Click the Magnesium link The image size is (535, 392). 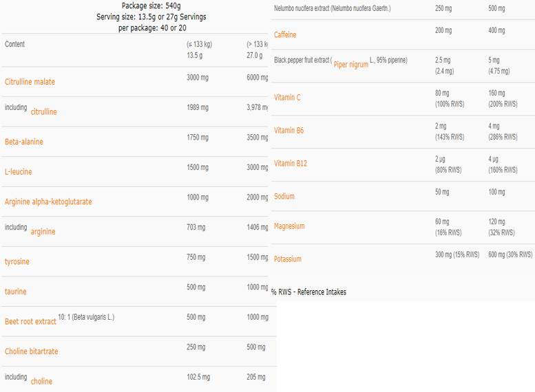pos(289,226)
